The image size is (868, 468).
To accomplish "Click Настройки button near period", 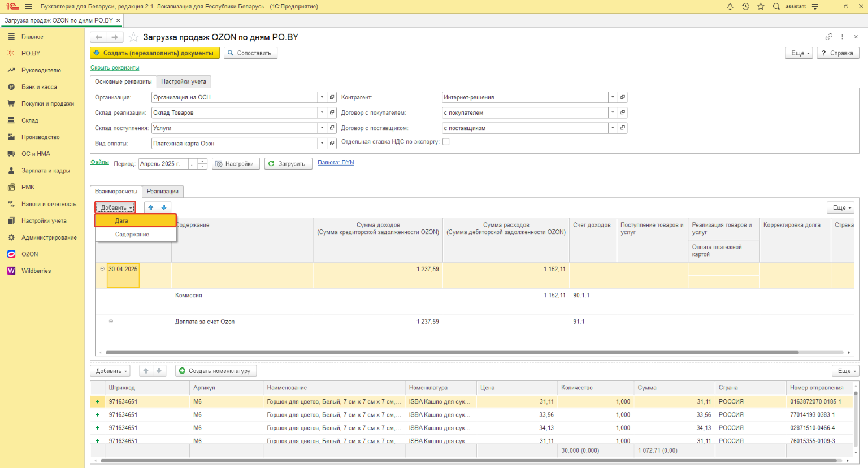I will (x=236, y=163).
